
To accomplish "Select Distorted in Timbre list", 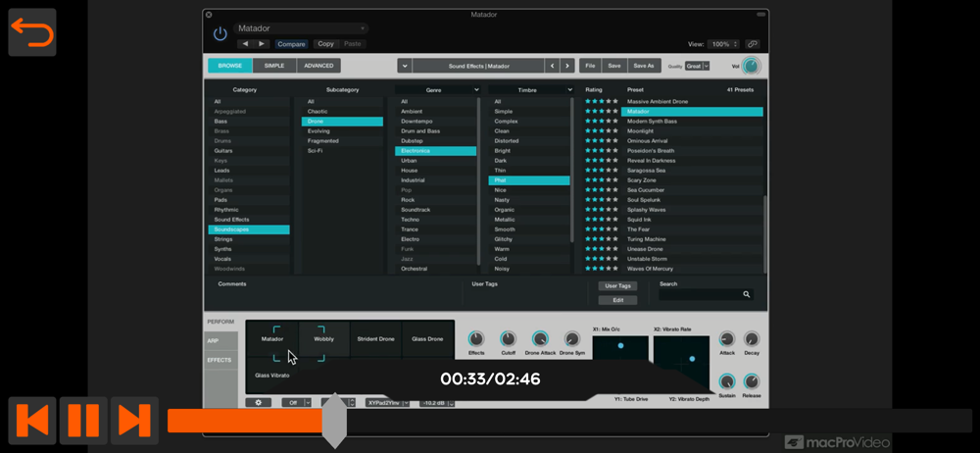I will coord(529,141).
